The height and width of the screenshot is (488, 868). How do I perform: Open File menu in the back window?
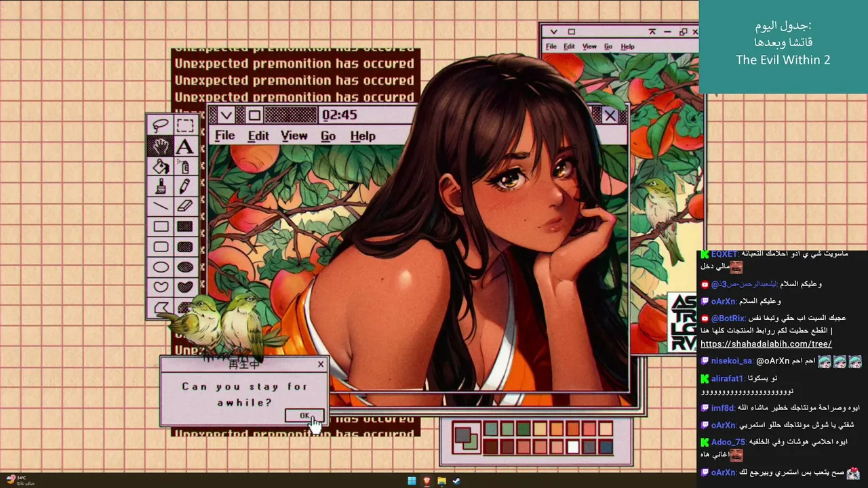click(x=551, y=47)
